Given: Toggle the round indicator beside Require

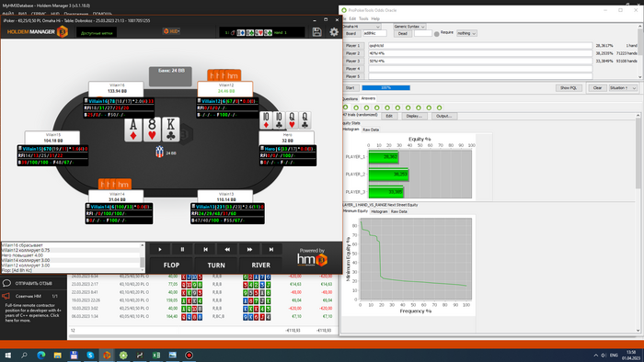Looking at the screenshot, I should [437, 34].
